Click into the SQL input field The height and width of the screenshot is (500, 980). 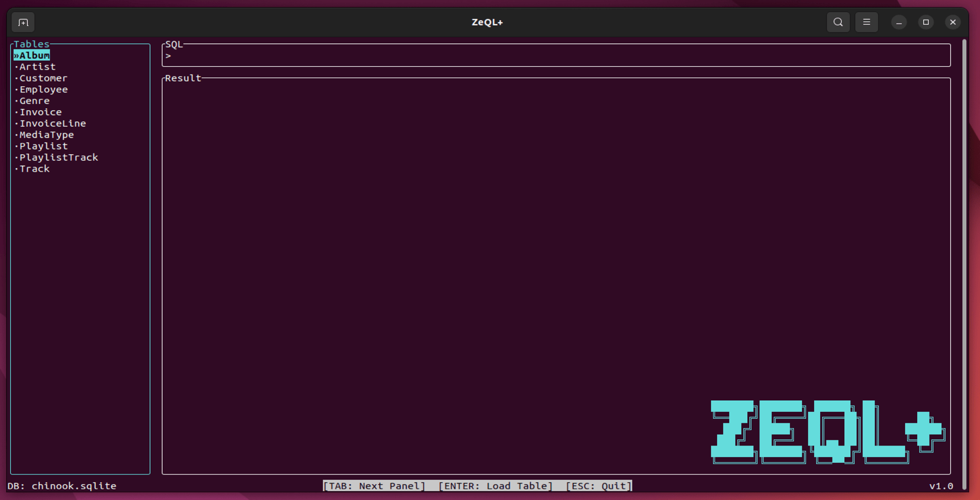click(x=556, y=56)
